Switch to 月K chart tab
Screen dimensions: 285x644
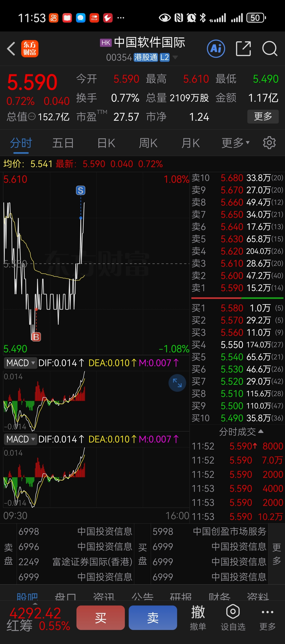[x=191, y=143]
